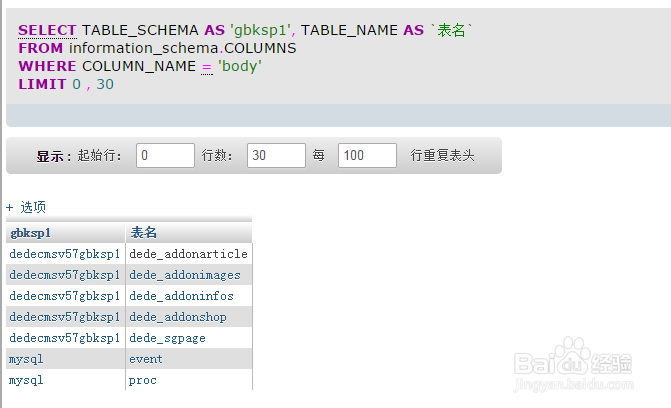
Task: Click the first dedecmsv57gbksp1 schema cell
Action: pyautogui.click(x=64, y=254)
